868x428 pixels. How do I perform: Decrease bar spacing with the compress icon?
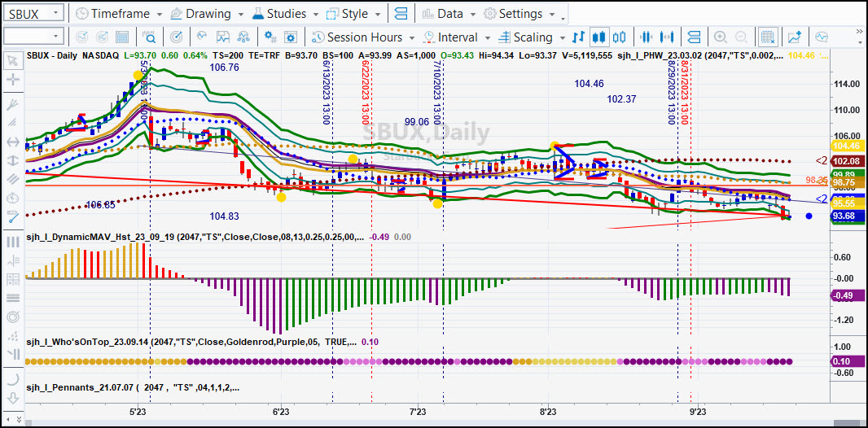tap(645, 37)
